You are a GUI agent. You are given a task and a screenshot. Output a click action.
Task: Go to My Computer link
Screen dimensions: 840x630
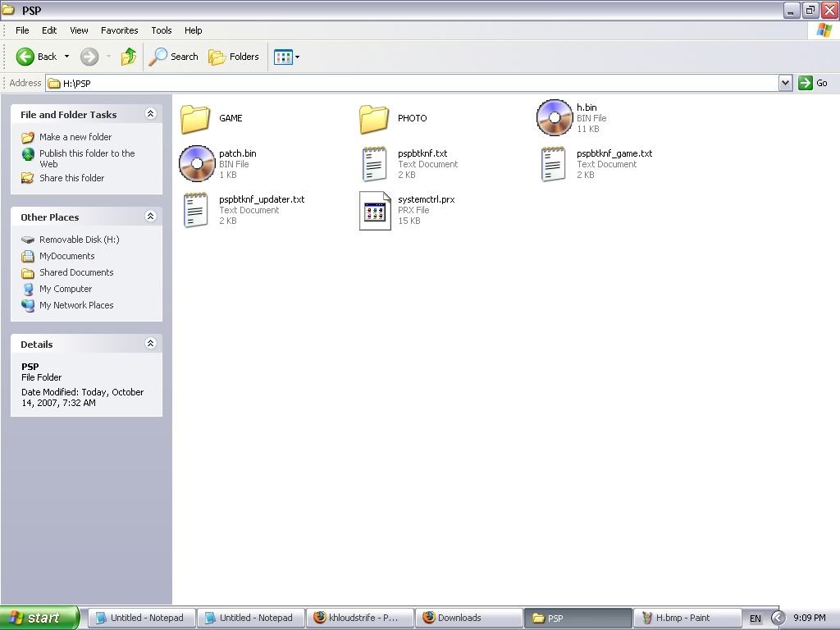66,289
